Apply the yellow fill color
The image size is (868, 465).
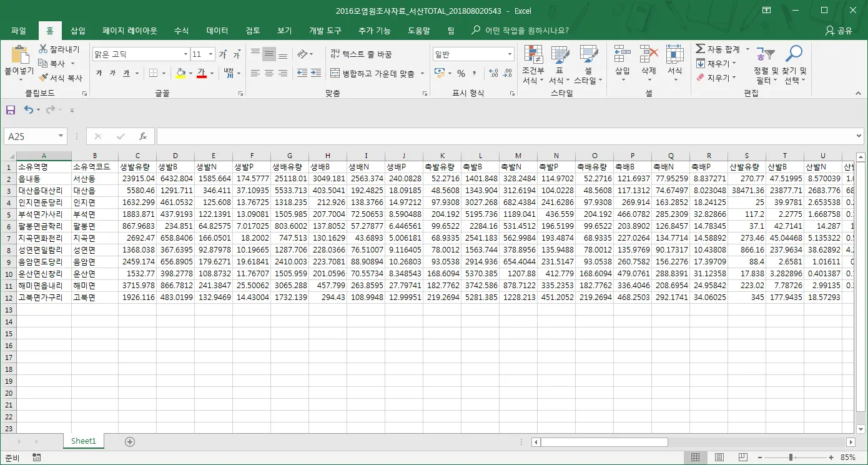180,74
